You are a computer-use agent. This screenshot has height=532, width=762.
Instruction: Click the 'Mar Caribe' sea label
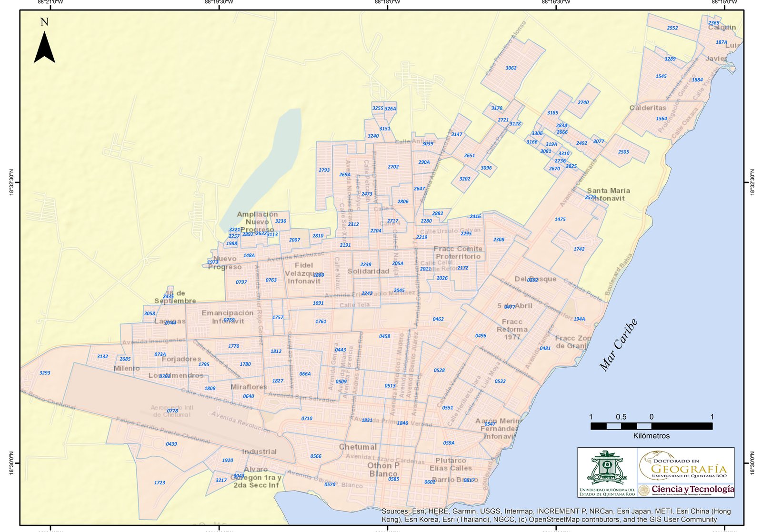tap(618, 345)
